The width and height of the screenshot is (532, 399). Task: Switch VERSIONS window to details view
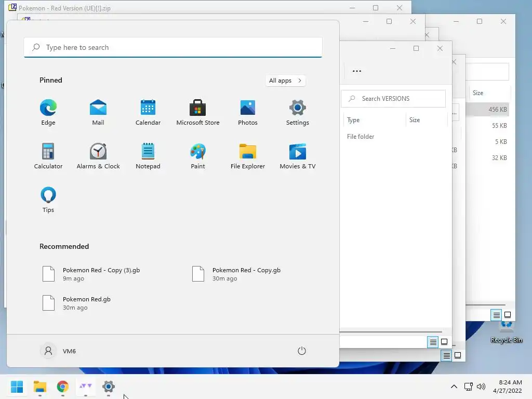tap(433, 342)
